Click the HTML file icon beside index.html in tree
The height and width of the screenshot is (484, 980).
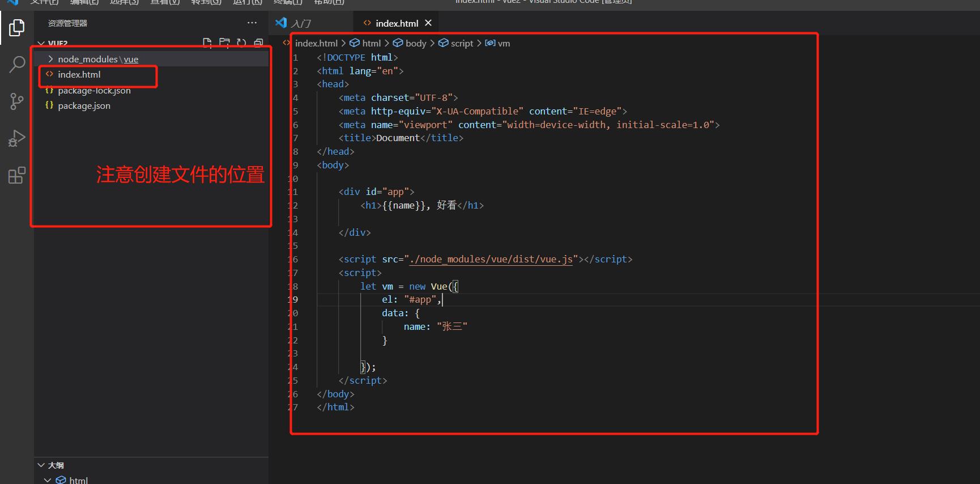click(x=49, y=74)
